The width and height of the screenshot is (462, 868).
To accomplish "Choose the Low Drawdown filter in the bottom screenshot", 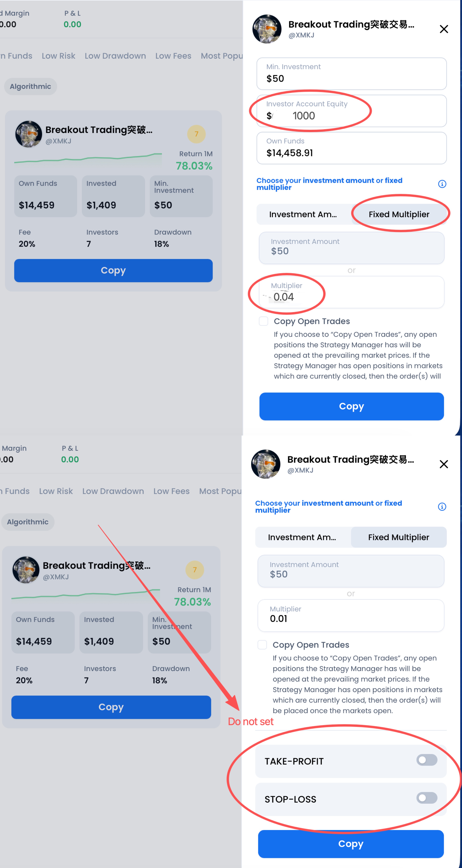I will (113, 491).
